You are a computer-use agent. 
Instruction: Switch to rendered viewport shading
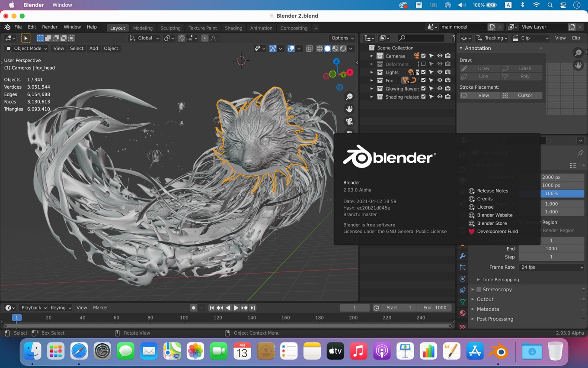343,48
